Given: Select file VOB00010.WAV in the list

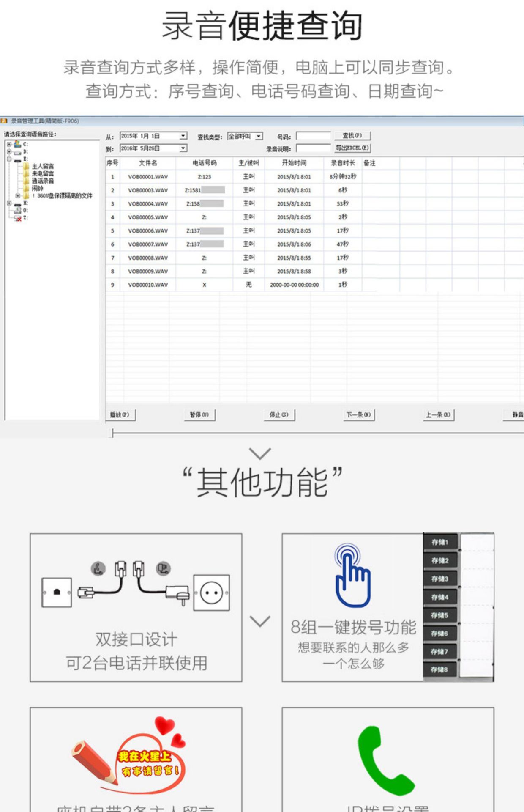Looking at the screenshot, I should [x=148, y=285].
